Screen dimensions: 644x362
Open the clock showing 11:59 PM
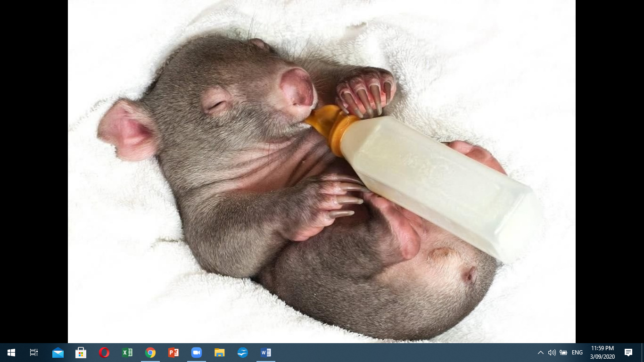click(602, 353)
